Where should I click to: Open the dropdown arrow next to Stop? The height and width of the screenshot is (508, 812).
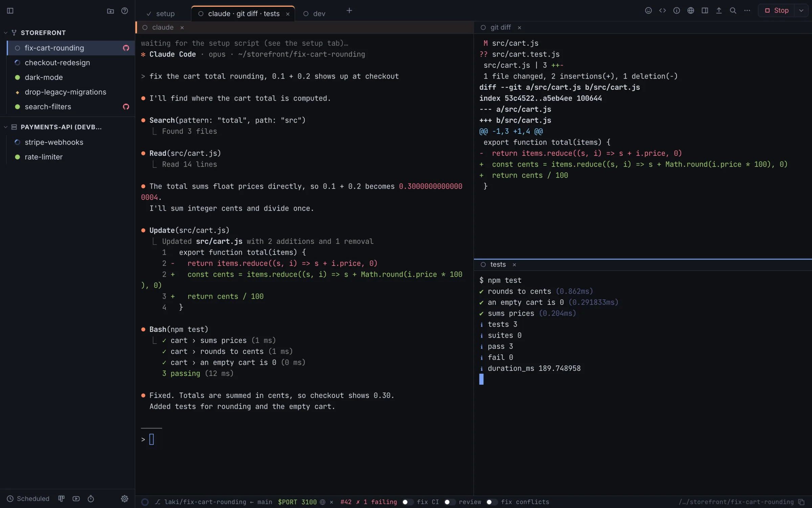pyautogui.click(x=801, y=10)
